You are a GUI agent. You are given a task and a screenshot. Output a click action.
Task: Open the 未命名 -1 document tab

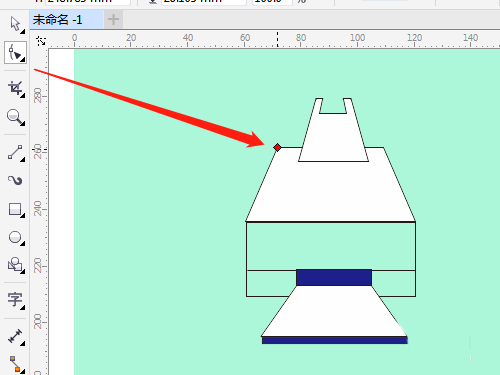tap(67, 20)
